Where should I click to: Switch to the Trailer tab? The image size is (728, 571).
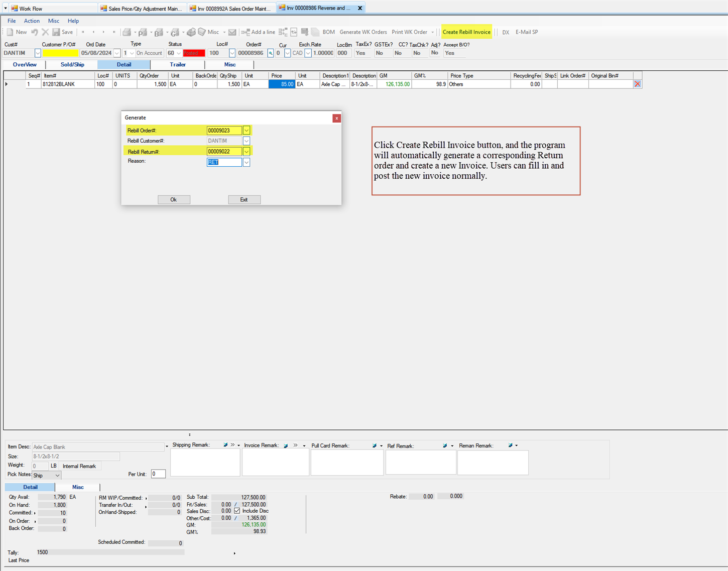coord(178,64)
